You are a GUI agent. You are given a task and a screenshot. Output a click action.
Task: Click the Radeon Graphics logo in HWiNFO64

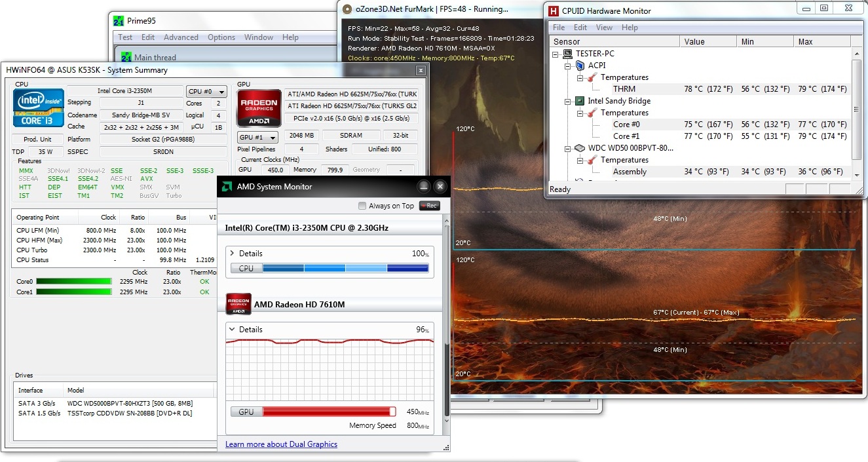[258, 107]
